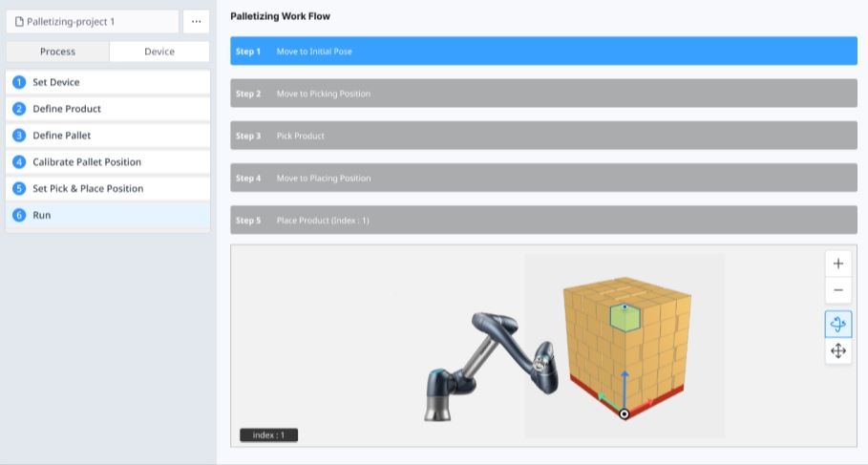The height and width of the screenshot is (465, 868).
Task: Choose Step 4 Move to Placing Position
Action: tap(543, 179)
